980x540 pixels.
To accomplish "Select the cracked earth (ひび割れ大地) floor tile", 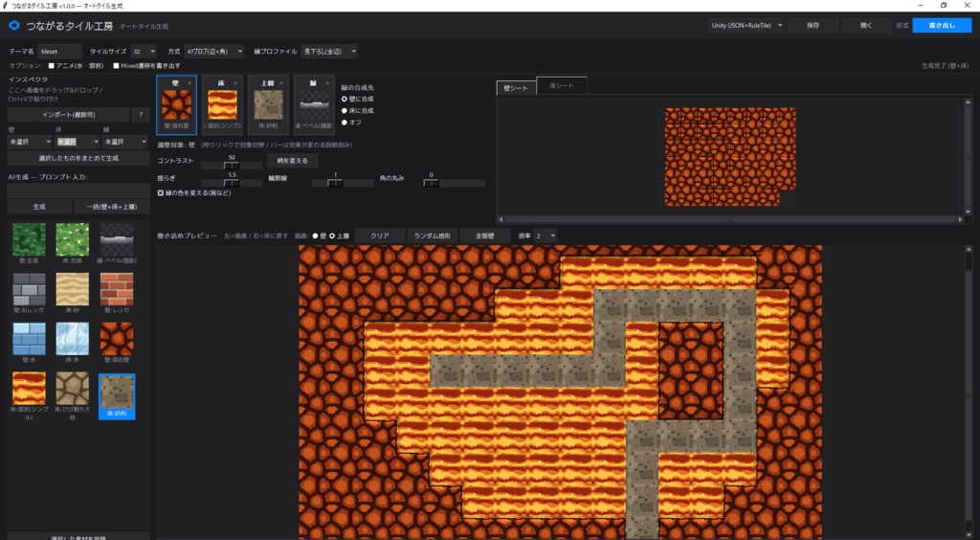I will tap(73, 389).
